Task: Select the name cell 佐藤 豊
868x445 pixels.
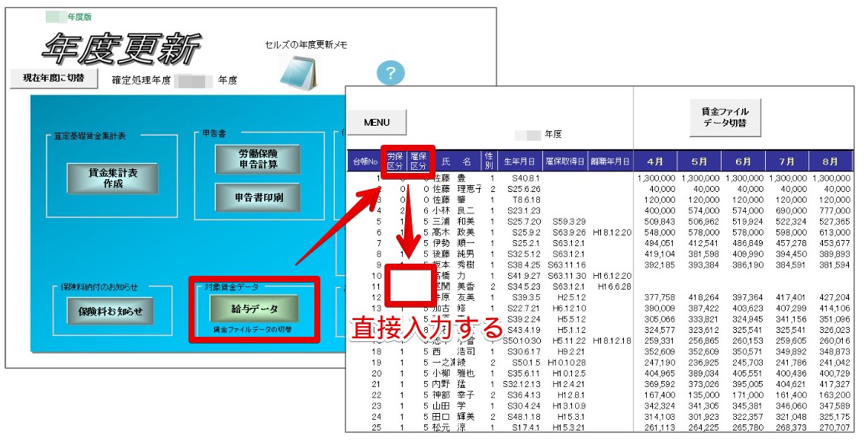Action: coord(449,178)
